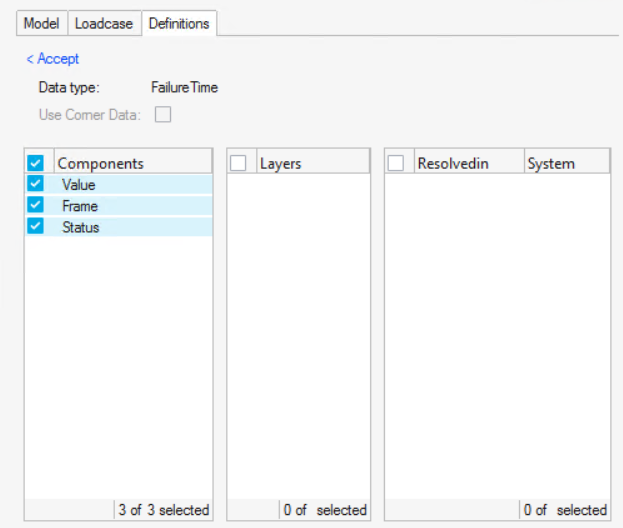
Task: Check the Layers select-all checkbox
Action: pyautogui.click(x=239, y=163)
